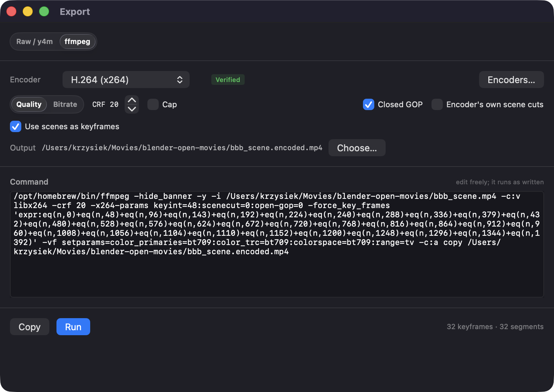
Task: Decrease CRF with the down stepper arrow
Action: [x=132, y=109]
